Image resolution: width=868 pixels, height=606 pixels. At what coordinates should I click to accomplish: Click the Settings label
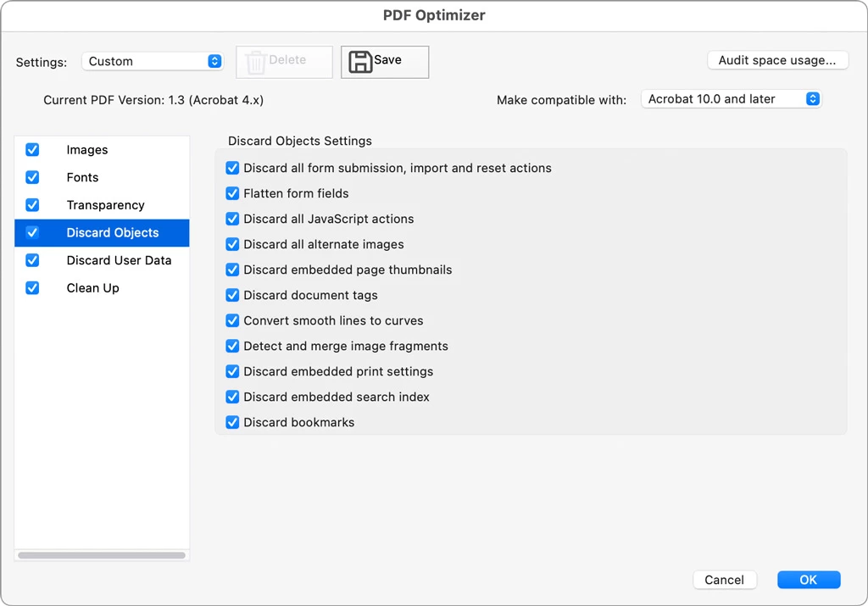42,63
